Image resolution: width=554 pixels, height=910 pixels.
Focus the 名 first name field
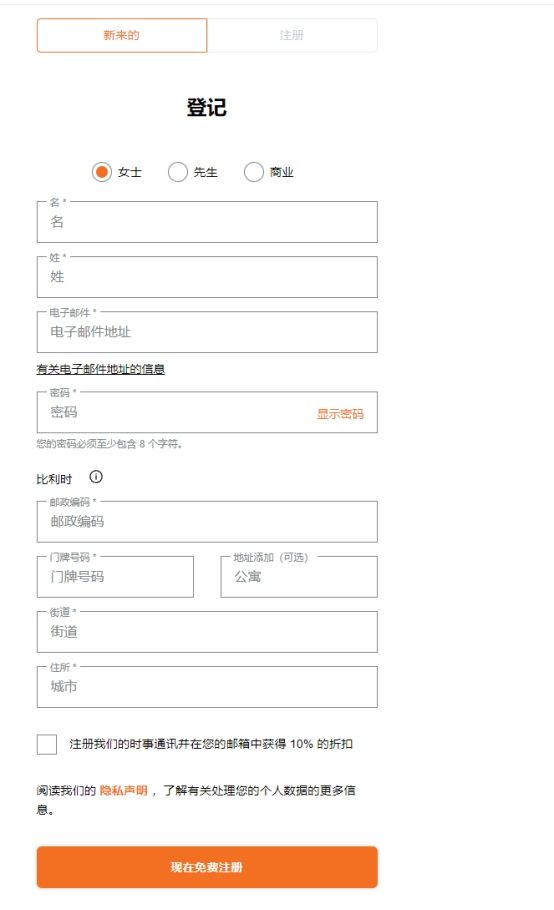[207, 222]
